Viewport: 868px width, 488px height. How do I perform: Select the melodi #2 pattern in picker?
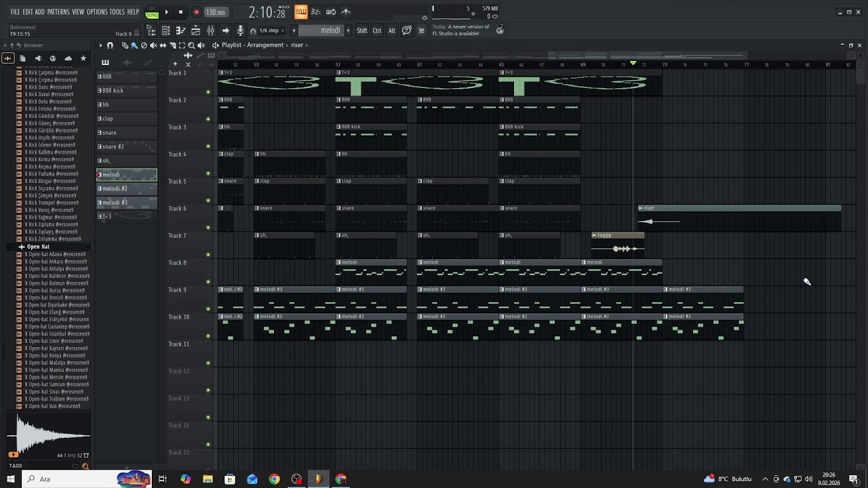click(127, 189)
